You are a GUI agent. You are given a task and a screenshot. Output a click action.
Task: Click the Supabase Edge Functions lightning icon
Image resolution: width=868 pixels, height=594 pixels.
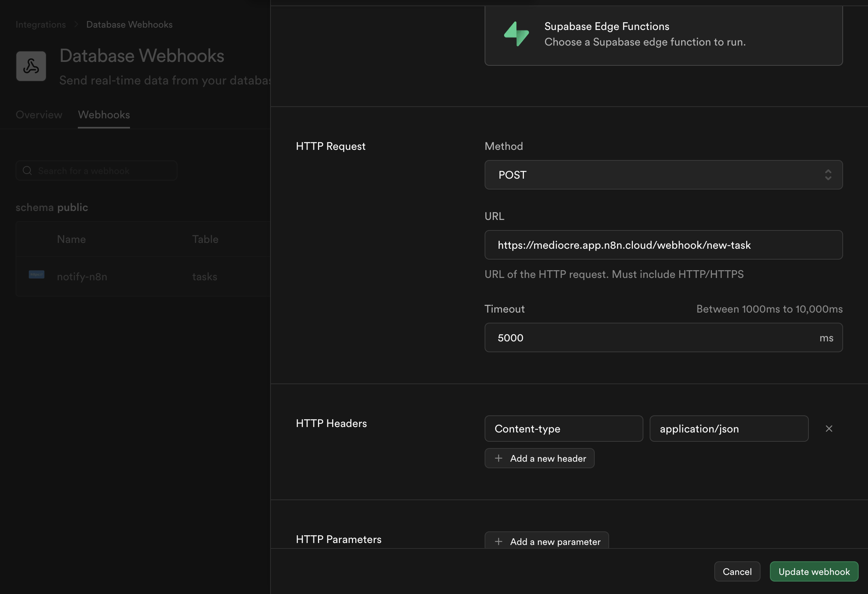[x=516, y=34]
